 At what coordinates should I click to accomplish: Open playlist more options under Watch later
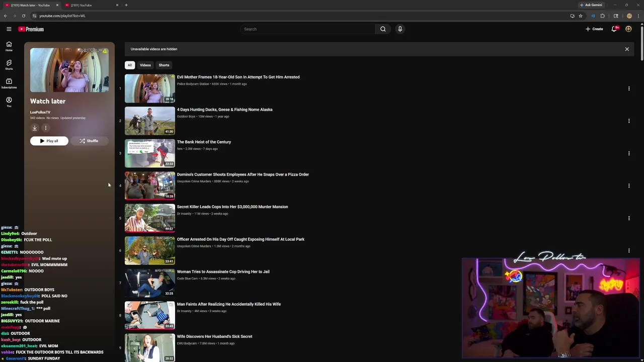tap(45, 128)
